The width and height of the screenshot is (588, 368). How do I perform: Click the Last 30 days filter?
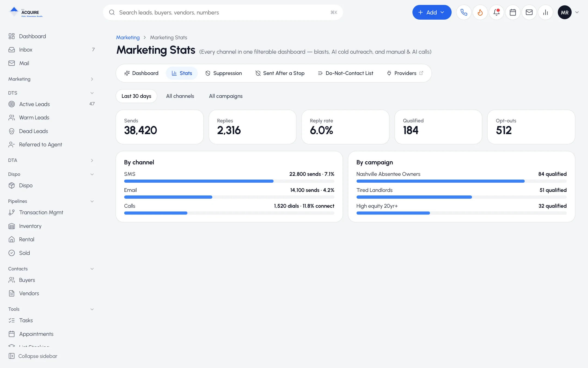(x=136, y=96)
